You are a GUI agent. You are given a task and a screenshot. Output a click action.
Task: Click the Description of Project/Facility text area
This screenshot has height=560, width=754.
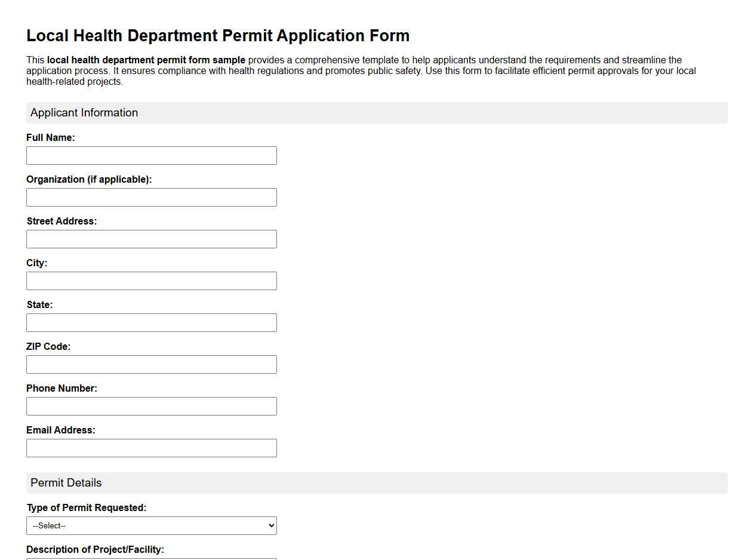tap(151, 557)
